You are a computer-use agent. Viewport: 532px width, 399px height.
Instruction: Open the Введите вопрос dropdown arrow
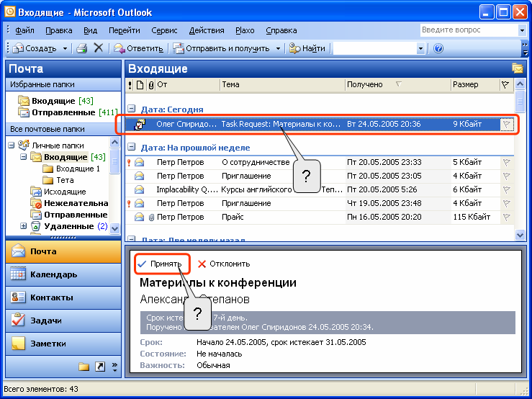522,30
